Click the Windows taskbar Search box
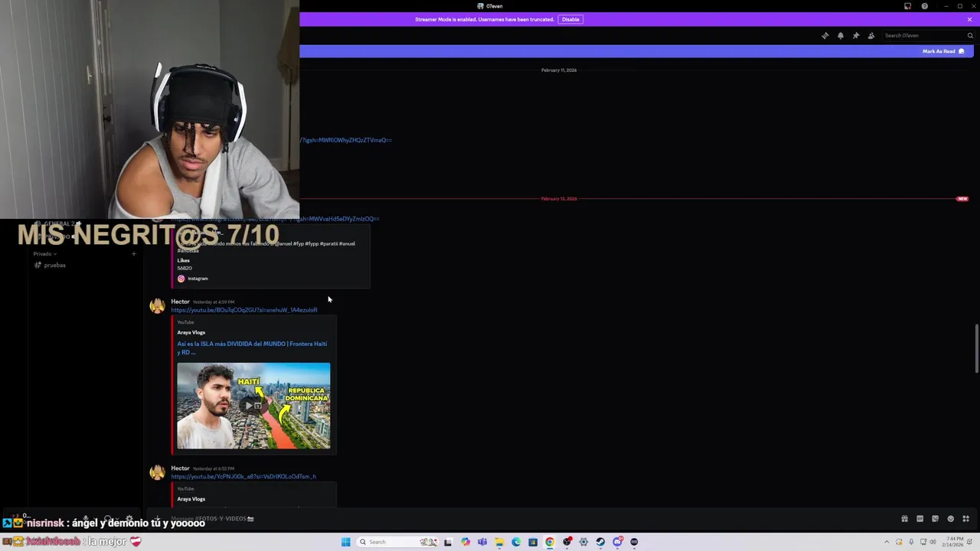The width and height of the screenshot is (980, 551). (398, 542)
